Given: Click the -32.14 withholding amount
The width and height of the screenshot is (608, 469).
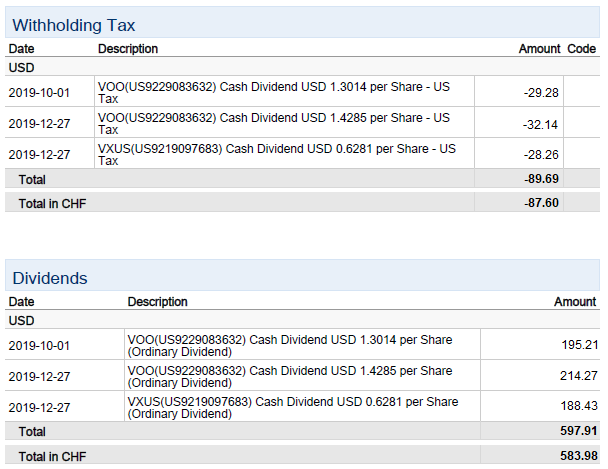Looking at the screenshot, I should pyautogui.click(x=541, y=124).
